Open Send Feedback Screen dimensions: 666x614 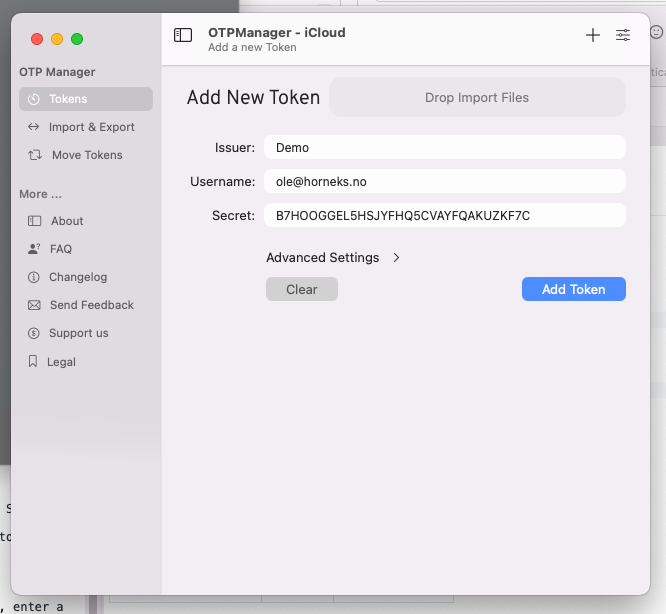(x=86, y=305)
